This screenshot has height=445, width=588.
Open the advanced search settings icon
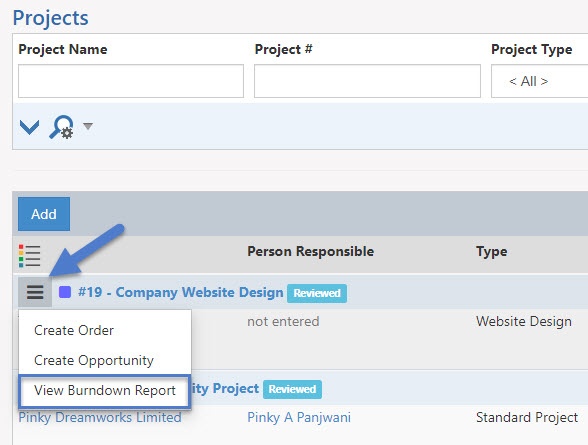pyautogui.click(x=61, y=127)
